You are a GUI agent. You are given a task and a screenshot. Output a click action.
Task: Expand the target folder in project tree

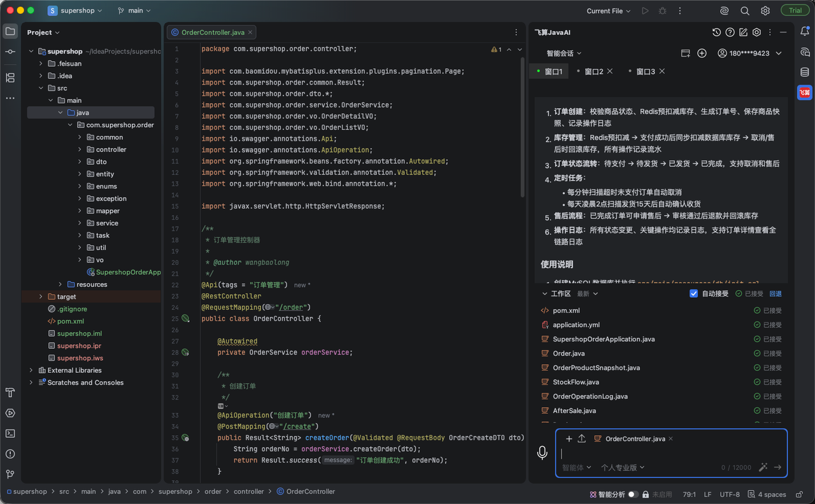[x=41, y=297]
